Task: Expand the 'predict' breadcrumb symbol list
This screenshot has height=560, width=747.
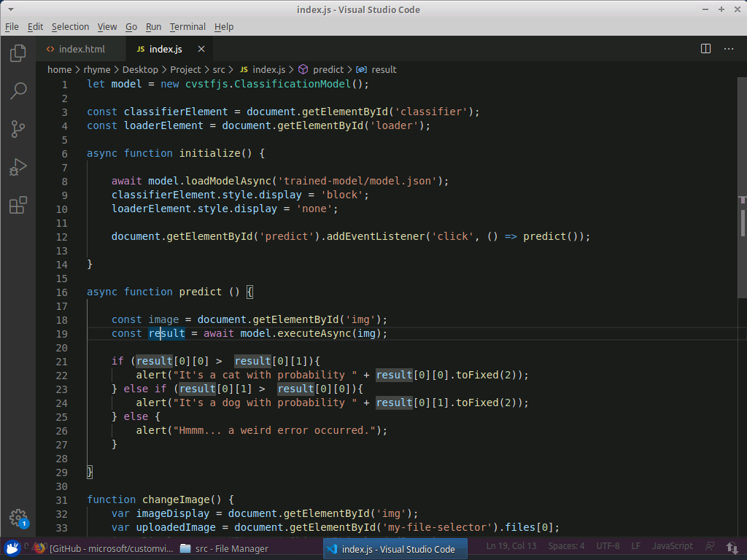Action: click(321, 69)
